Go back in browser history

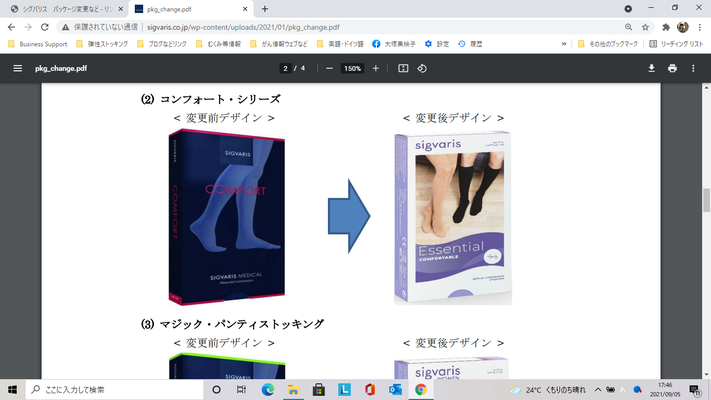click(11, 27)
